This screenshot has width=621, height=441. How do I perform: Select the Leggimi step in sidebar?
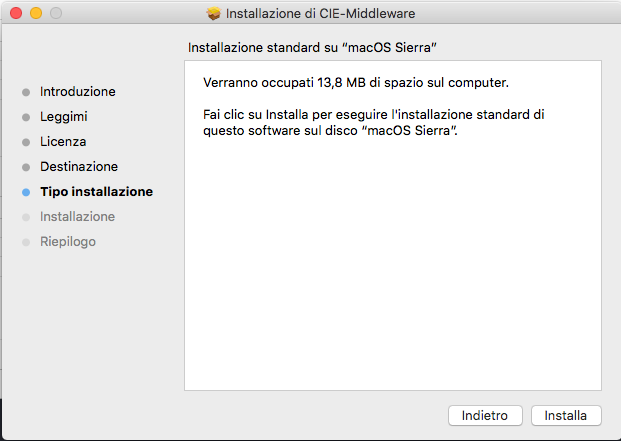tap(64, 117)
